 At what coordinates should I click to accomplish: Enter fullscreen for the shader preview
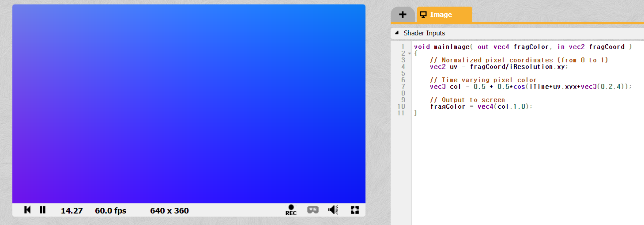(x=354, y=210)
